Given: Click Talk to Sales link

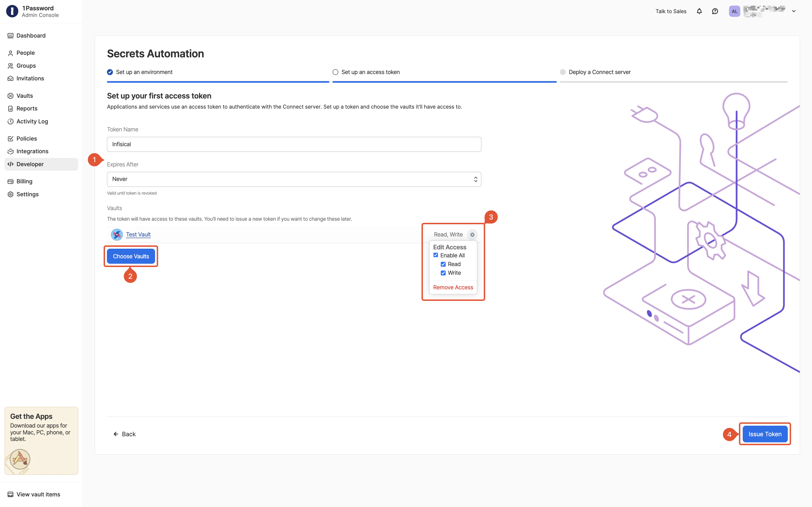Looking at the screenshot, I should pos(671,11).
